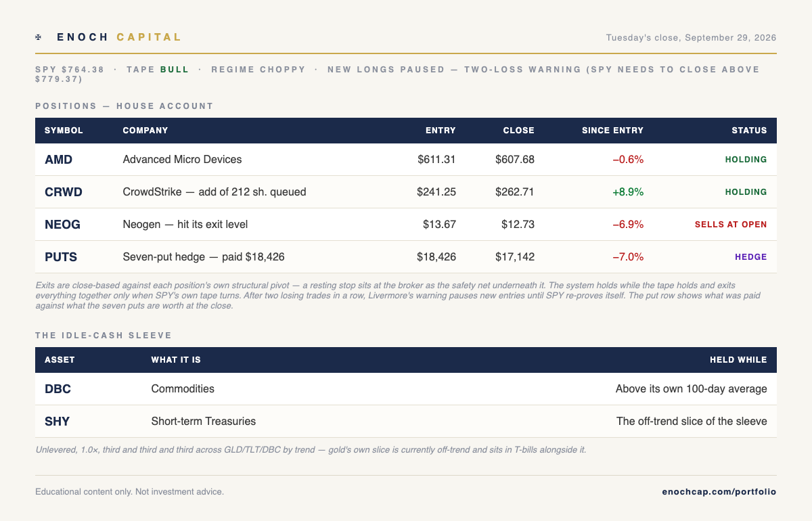Select the AMD ticker symbol
This screenshot has width=812, height=521.
[58, 160]
